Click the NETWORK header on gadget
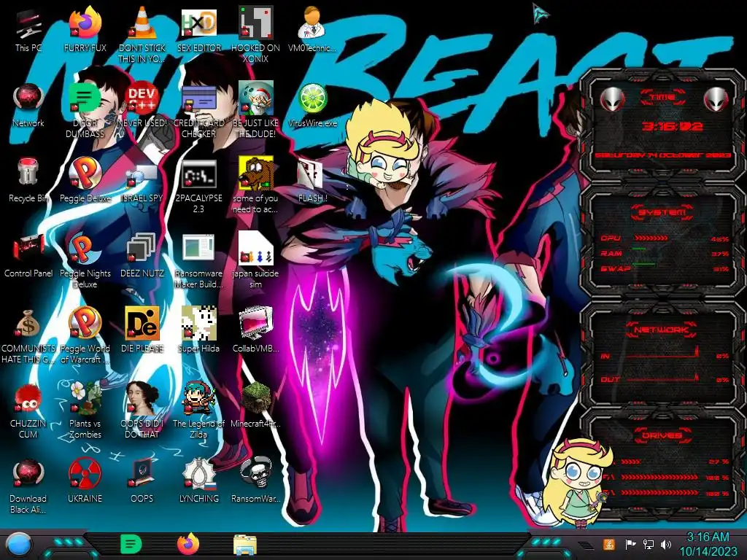 pos(662,329)
